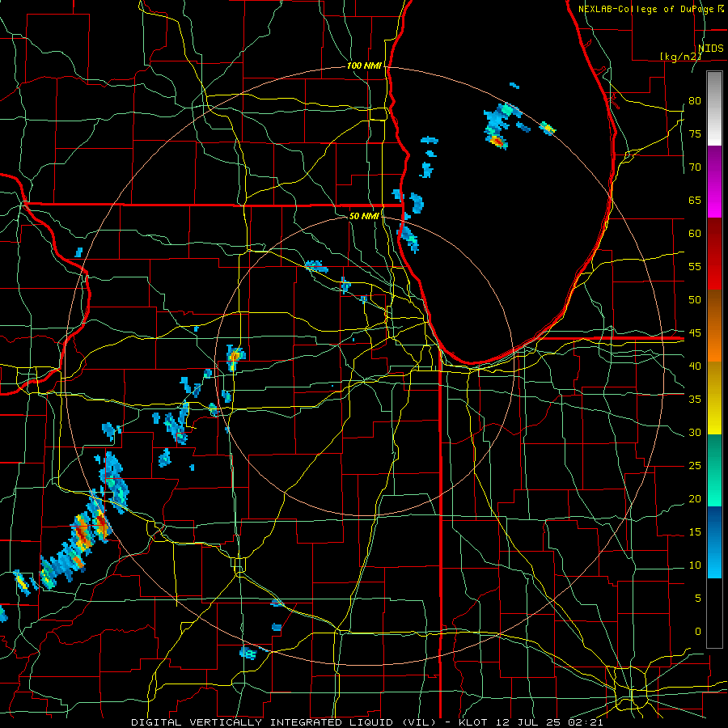728x728 pixels.
Task: Click the scale value 20
Action: pos(695,498)
